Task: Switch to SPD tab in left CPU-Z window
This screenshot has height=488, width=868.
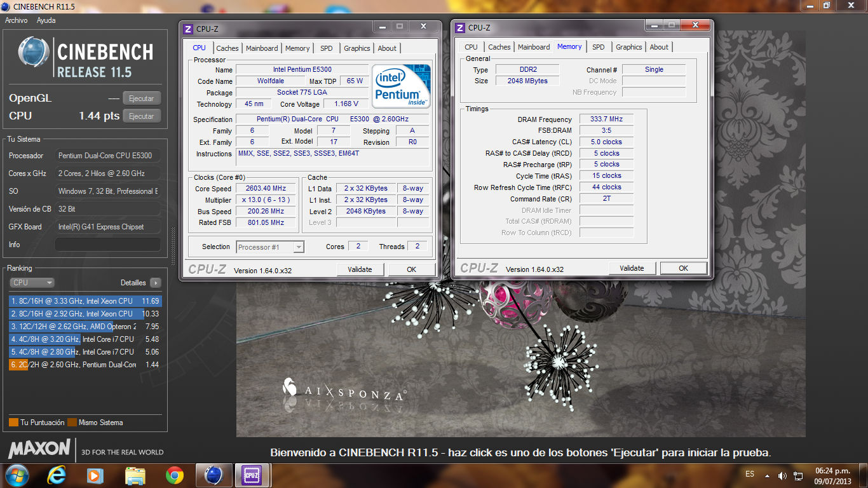Action: coord(327,48)
